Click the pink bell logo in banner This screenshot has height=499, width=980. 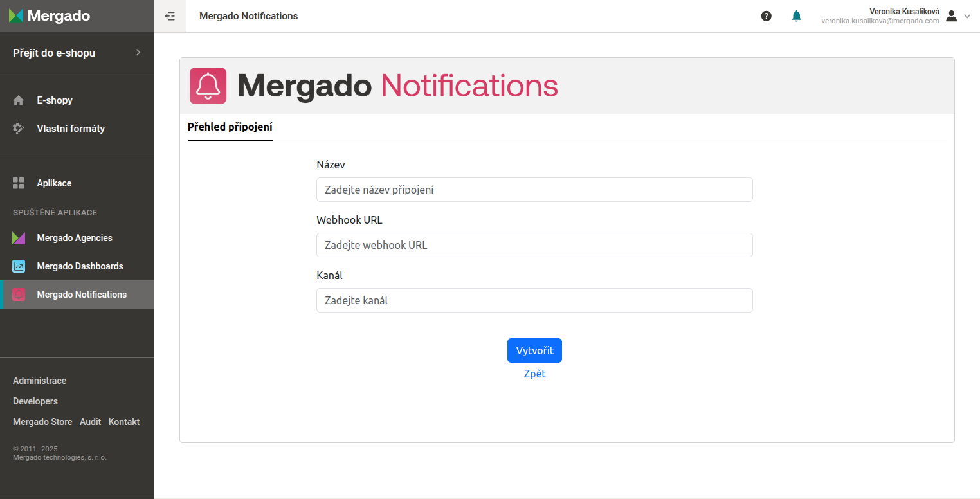(208, 86)
